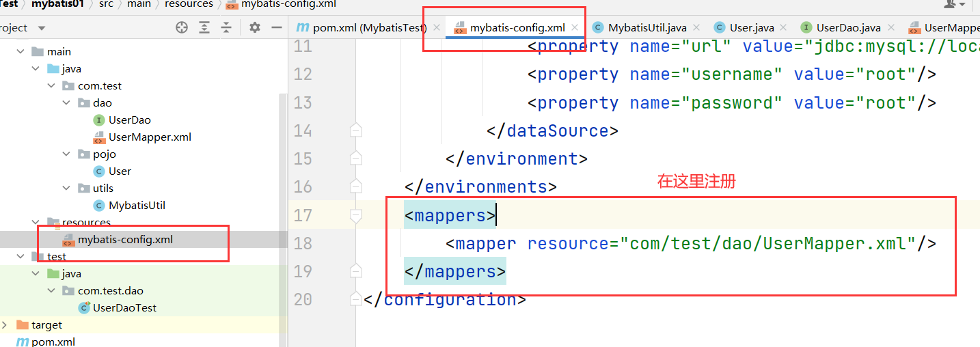Collapse the utils package node
Screen dimensions: 980x347
pos(66,189)
